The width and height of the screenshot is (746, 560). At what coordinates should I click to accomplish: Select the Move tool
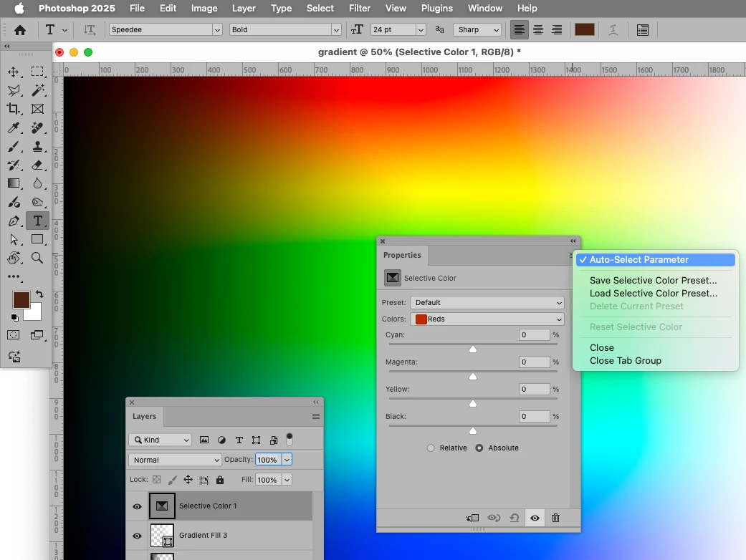14,72
